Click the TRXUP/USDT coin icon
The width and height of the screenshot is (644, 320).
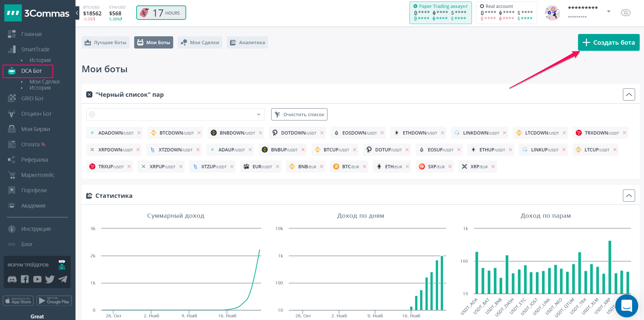tap(92, 166)
